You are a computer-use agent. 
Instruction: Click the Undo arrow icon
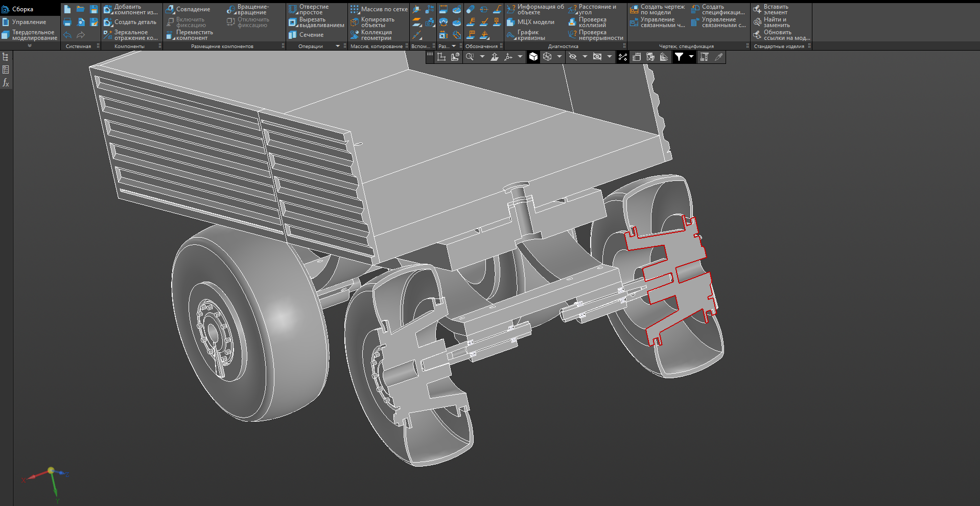(67, 35)
